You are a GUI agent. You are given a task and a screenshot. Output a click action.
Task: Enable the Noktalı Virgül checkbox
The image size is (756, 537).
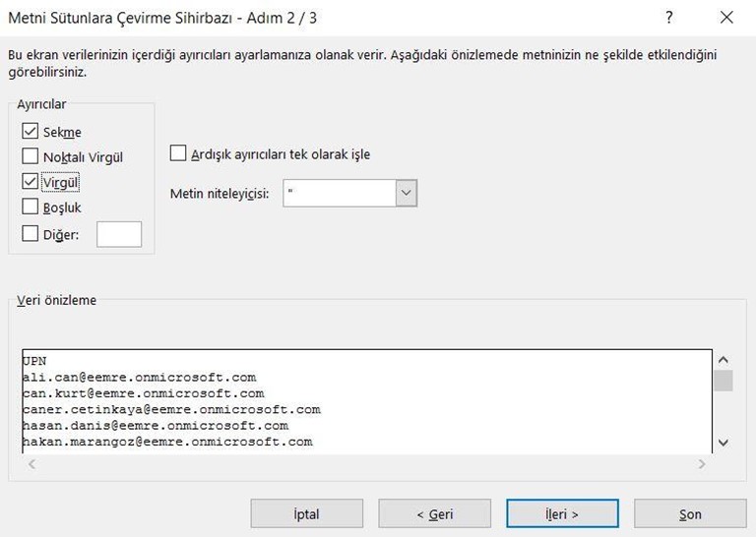(30, 156)
